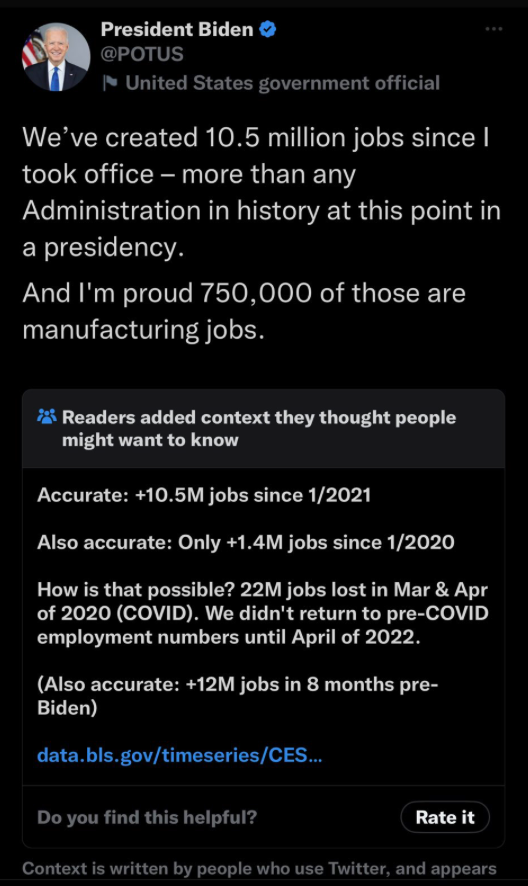
Task: Click the government official flag icon
Action: tap(110, 83)
